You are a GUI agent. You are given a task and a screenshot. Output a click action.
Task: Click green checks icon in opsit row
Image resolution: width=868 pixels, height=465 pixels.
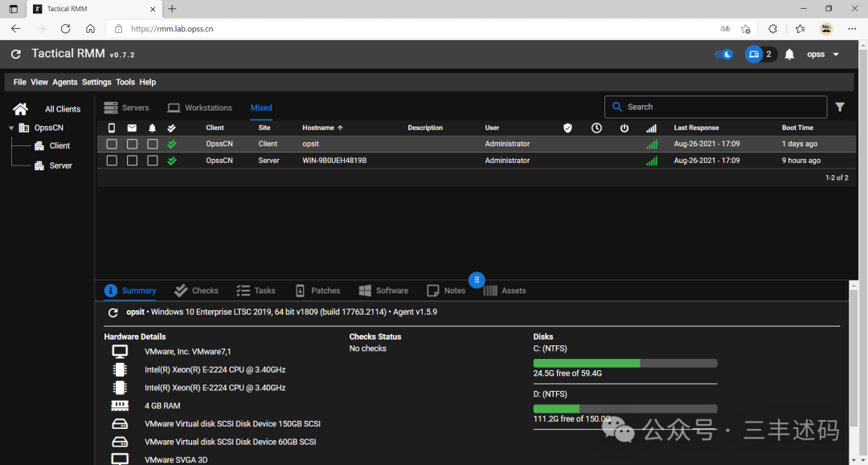click(x=172, y=144)
